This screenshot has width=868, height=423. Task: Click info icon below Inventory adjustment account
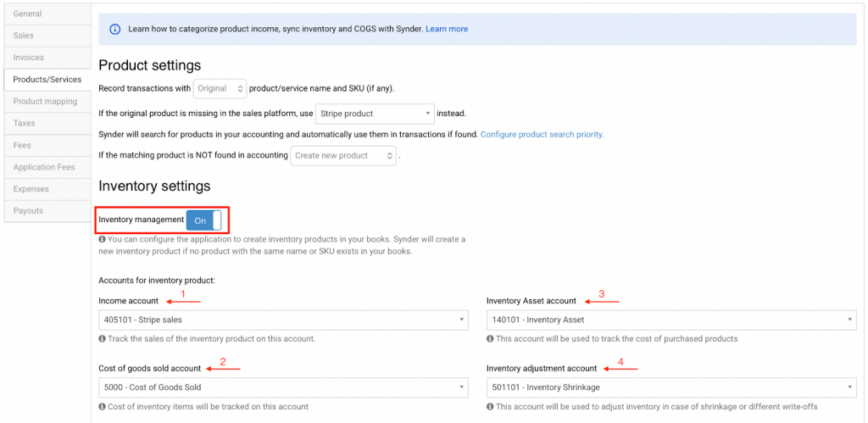point(490,407)
